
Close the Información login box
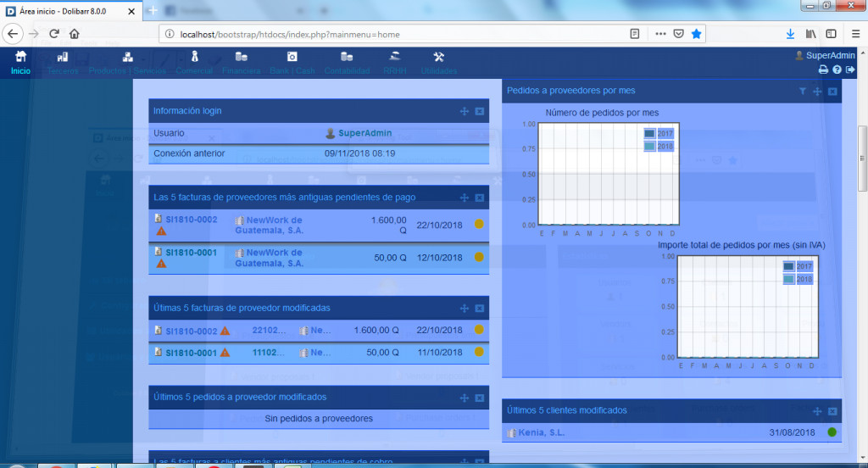pos(480,111)
